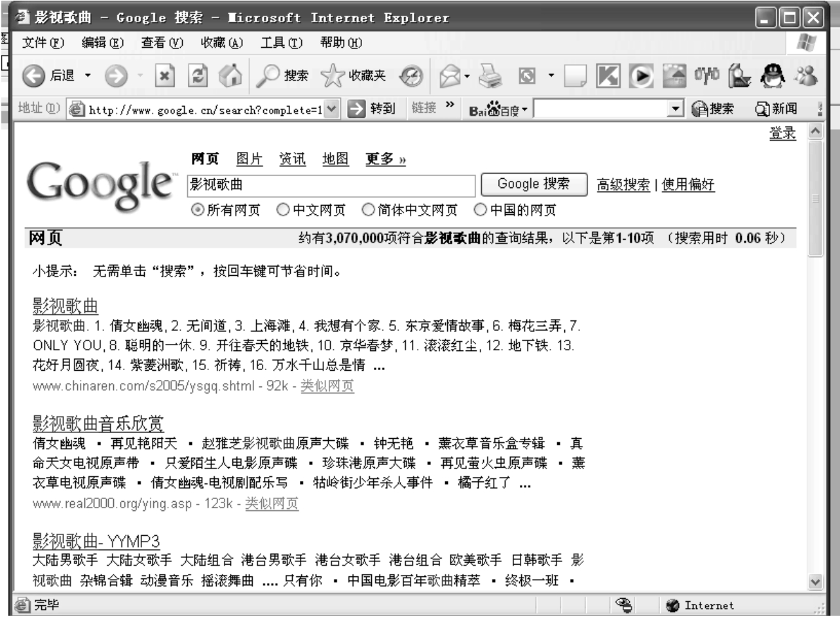Click 类似网页 for the chinaren.com result
Viewport: 840px width, 617px height.
click(x=327, y=386)
